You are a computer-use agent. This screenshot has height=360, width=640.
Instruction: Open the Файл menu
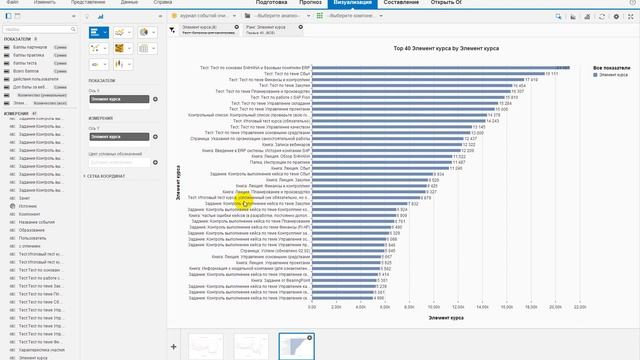(13, 2)
